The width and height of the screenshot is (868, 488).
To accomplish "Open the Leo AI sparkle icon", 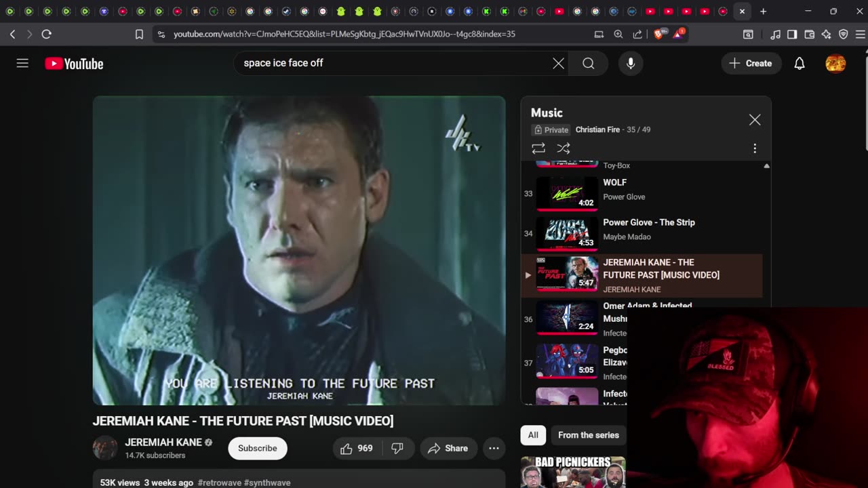I will pyautogui.click(x=826, y=34).
